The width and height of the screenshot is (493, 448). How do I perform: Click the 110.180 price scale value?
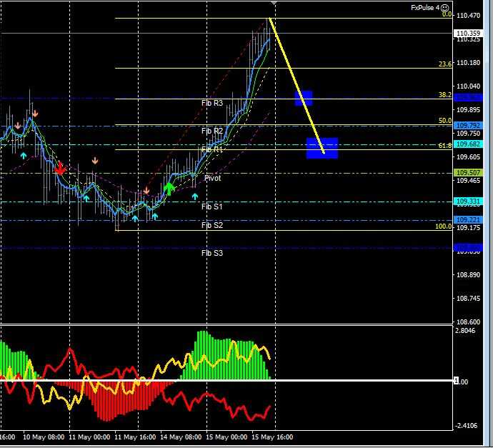(x=469, y=63)
